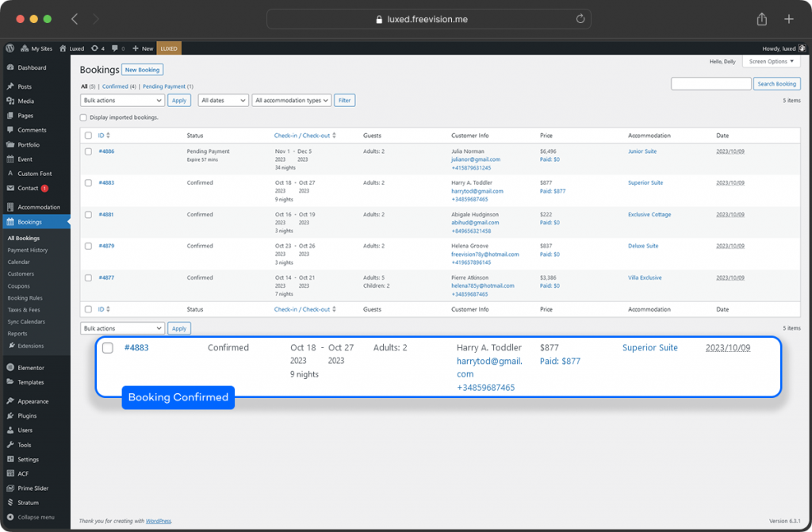
Task: Go back using the browser back arrow
Action: pyautogui.click(x=75, y=19)
